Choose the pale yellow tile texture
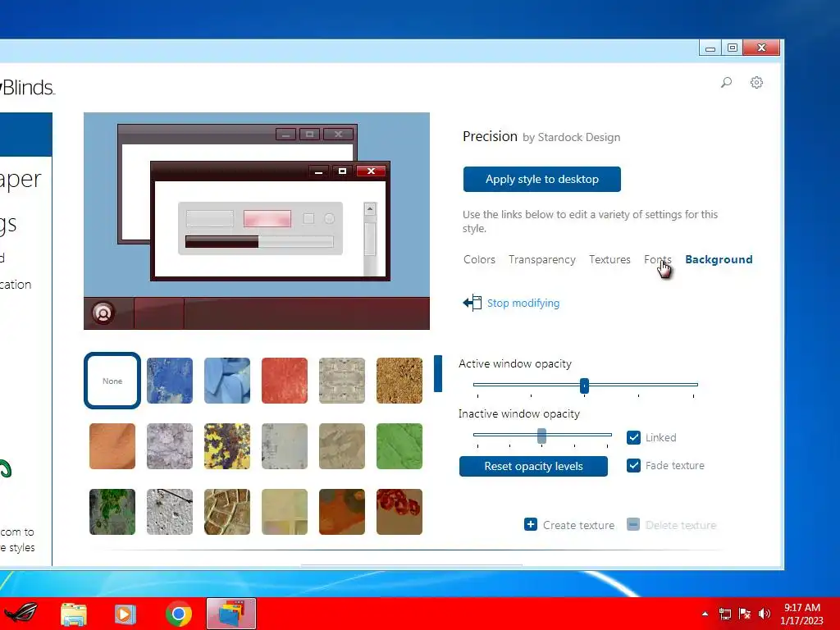The image size is (840, 630). [x=285, y=512]
